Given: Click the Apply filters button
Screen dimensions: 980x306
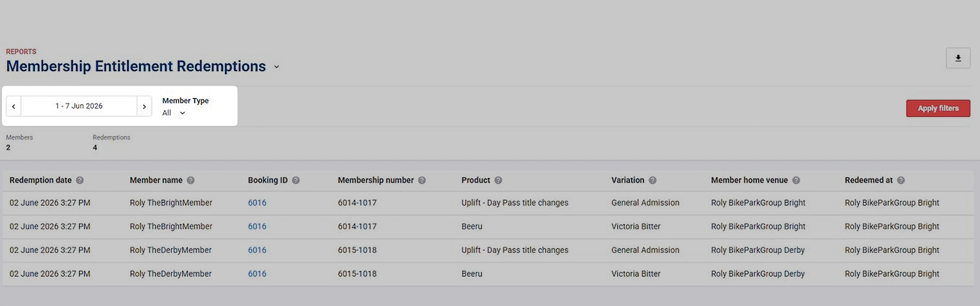Looking at the screenshot, I should [x=938, y=108].
